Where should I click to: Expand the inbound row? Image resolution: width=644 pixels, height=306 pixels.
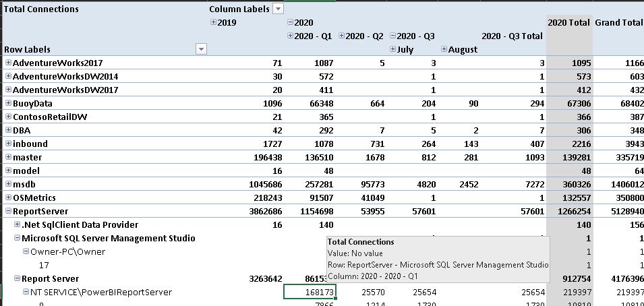pyautogui.click(x=9, y=144)
